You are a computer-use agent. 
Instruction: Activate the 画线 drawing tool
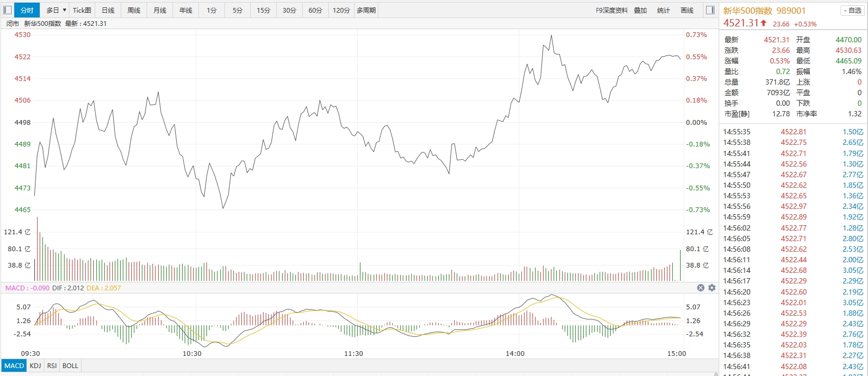687,10
